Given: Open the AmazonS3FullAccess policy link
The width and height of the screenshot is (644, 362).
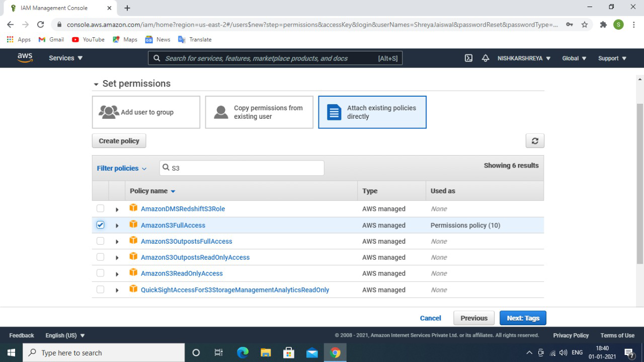Looking at the screenshot, I should point(173,225).
